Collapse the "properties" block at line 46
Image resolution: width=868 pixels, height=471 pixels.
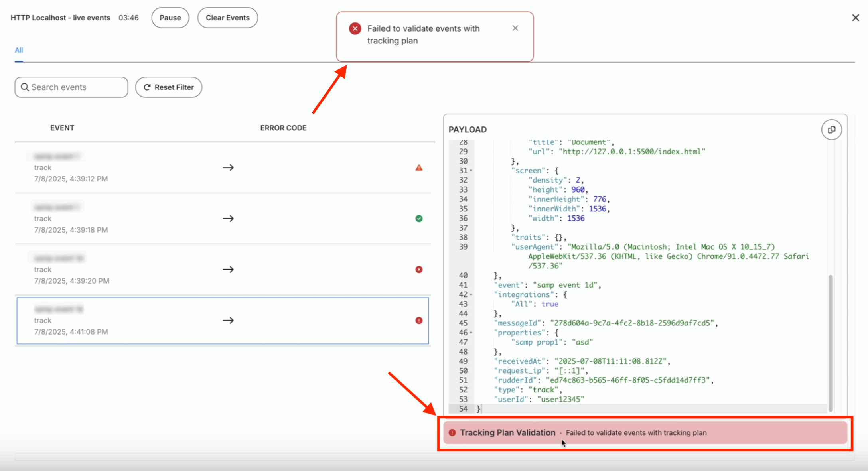pos(471,333)
